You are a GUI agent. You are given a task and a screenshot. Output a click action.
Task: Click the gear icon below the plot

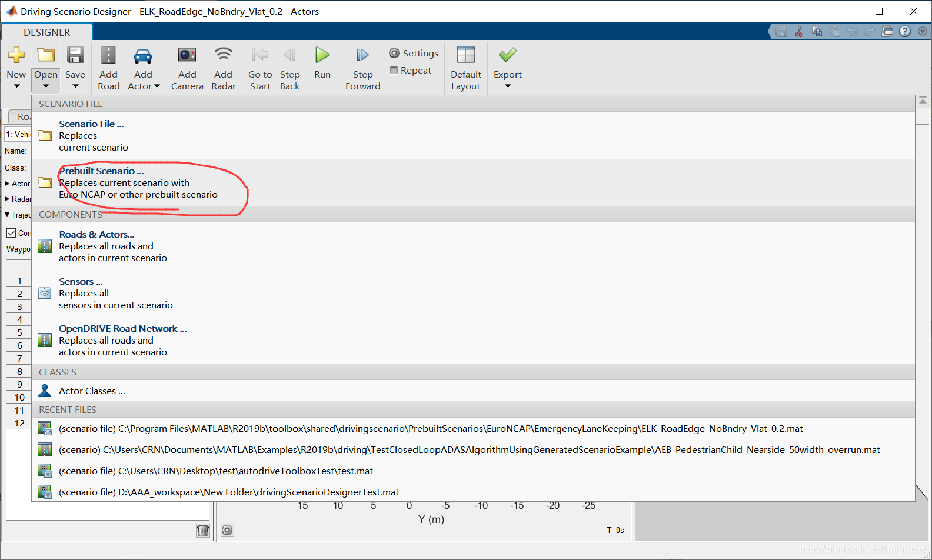227,531
